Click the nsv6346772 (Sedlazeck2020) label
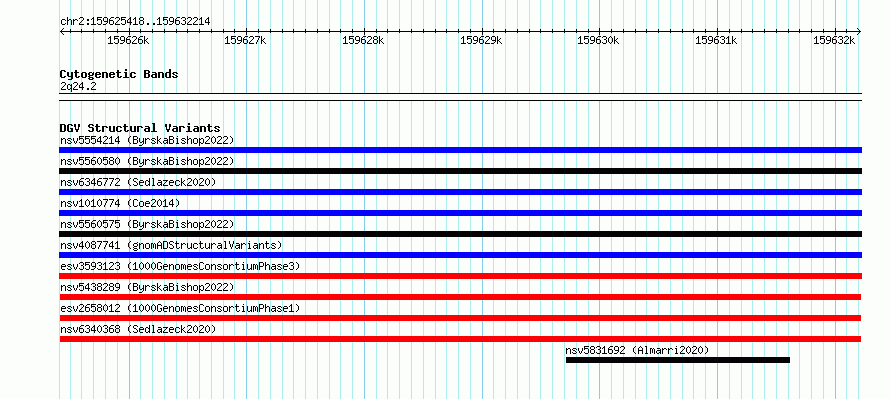This screenshot has width=890, height=399. [138, 182]
